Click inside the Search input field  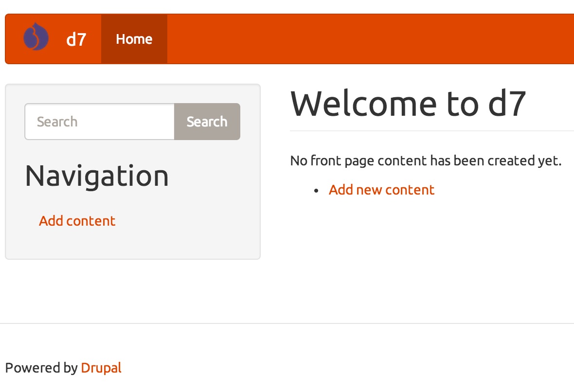[x=97, y=122]
